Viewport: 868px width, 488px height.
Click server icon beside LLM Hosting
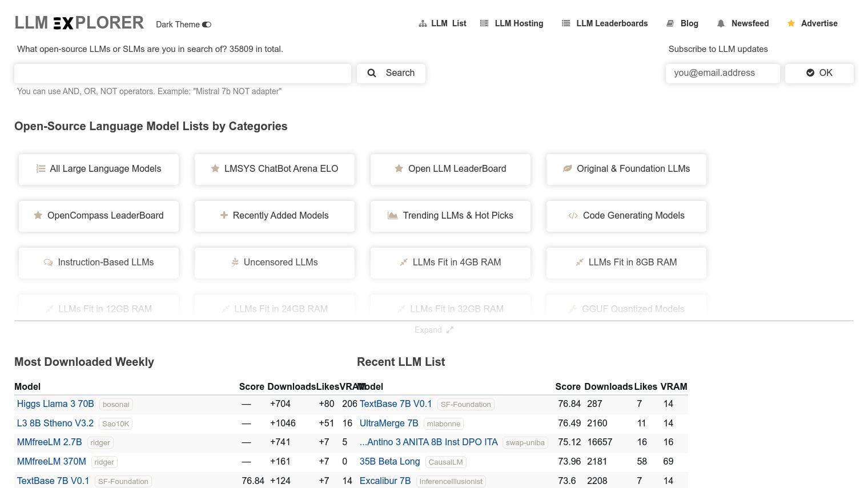click(x=484, y=23)
